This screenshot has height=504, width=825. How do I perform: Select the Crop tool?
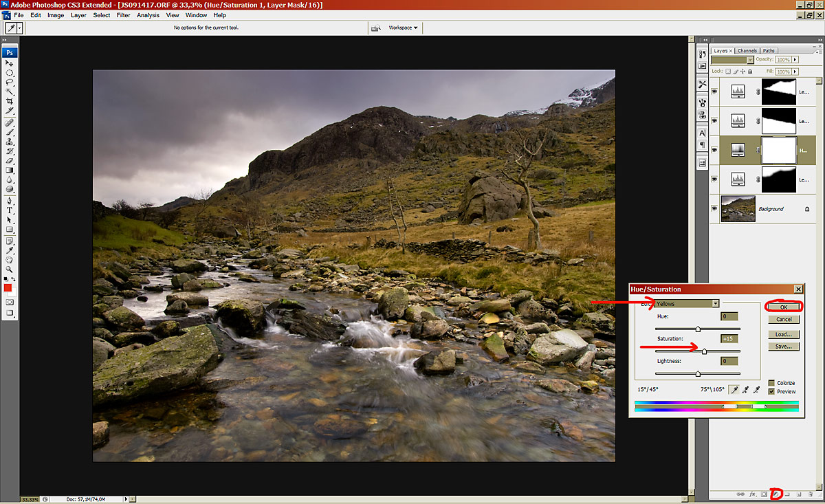click(10, 101)
